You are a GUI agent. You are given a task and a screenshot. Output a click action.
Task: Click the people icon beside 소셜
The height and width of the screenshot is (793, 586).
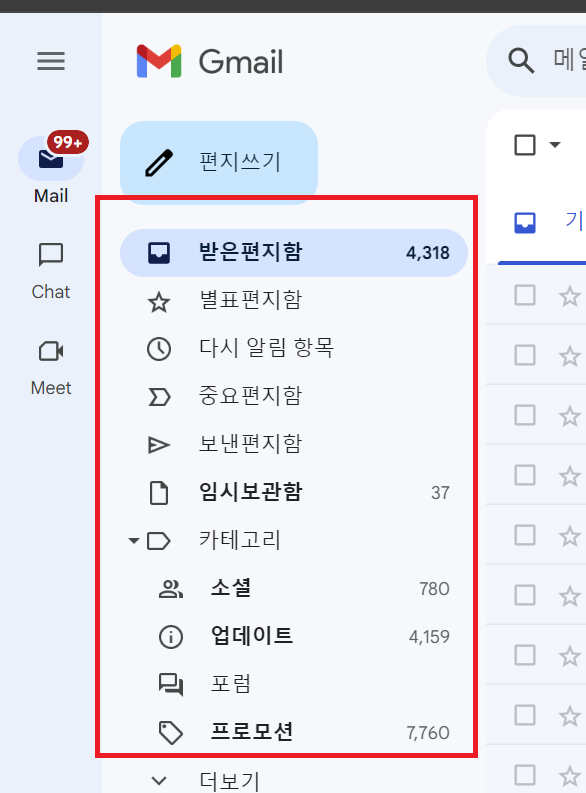171,589
